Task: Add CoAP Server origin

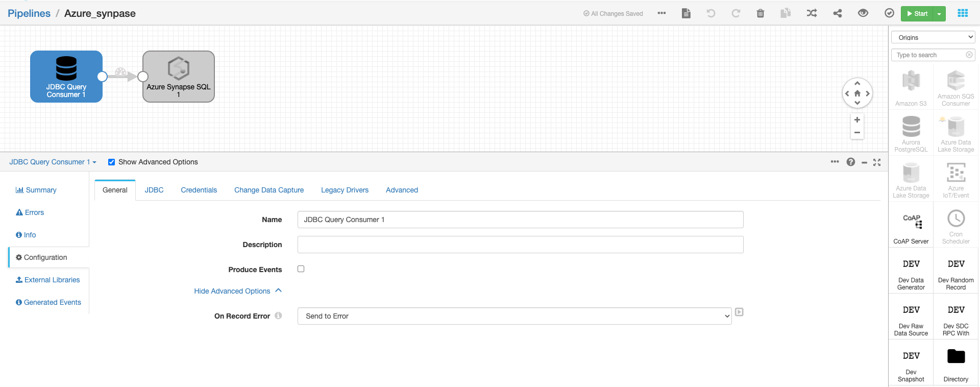Action: coord(911,225)
